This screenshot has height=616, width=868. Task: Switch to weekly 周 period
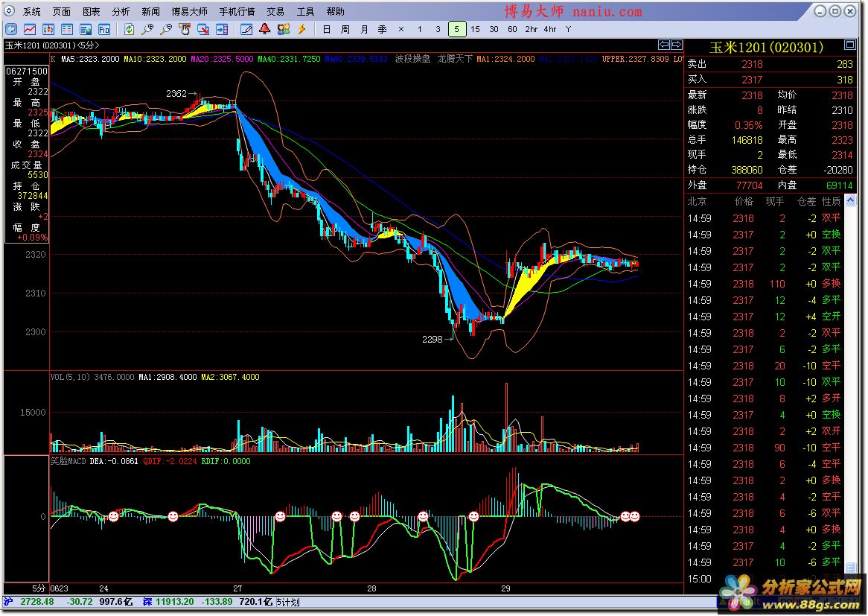coord(345,29)
